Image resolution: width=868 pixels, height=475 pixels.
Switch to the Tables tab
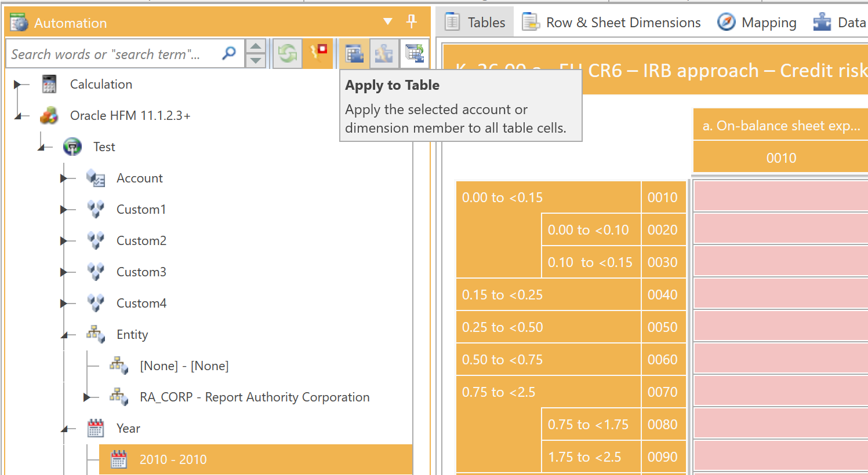click(475, 23)
